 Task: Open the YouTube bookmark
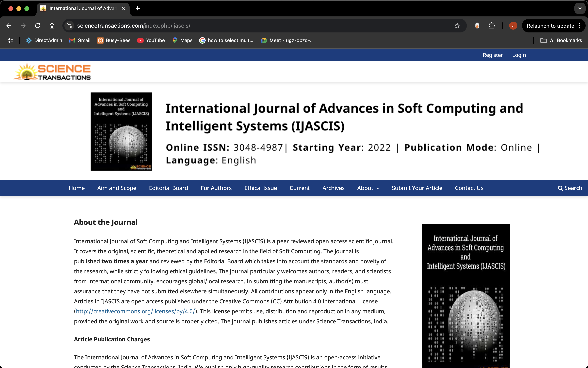click(x=151, y=40)
